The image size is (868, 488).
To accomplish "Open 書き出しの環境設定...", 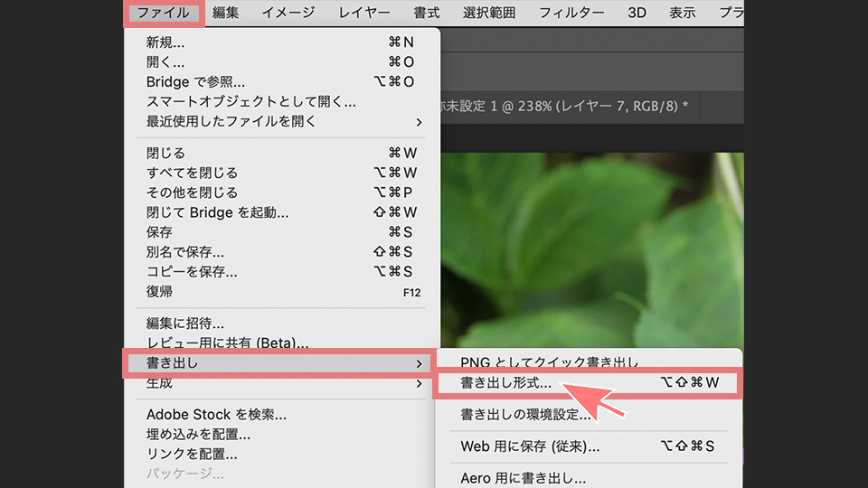I will click(x=589, y=415).
